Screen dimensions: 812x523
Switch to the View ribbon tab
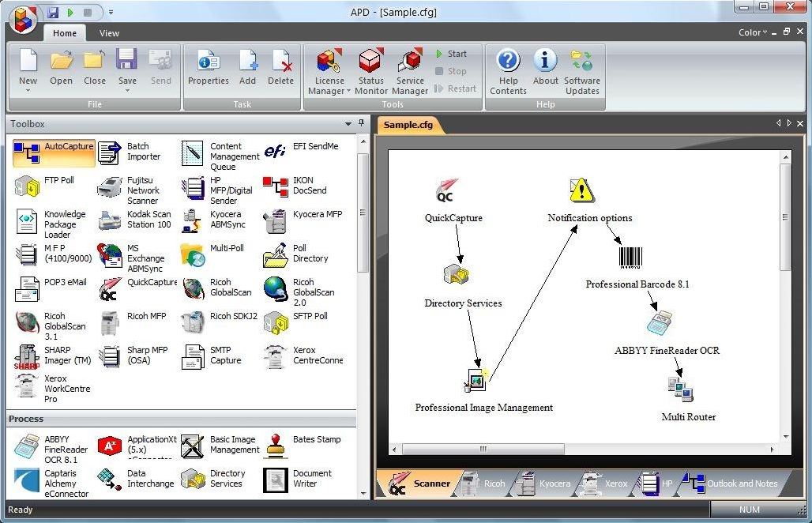pyautogui.click(x=109, y=33)
